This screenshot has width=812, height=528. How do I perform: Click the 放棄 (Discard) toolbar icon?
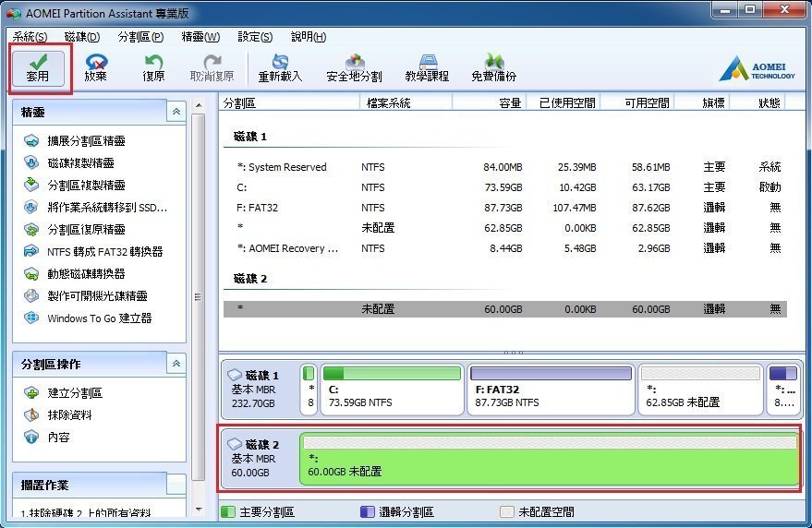tap(96, 68)
